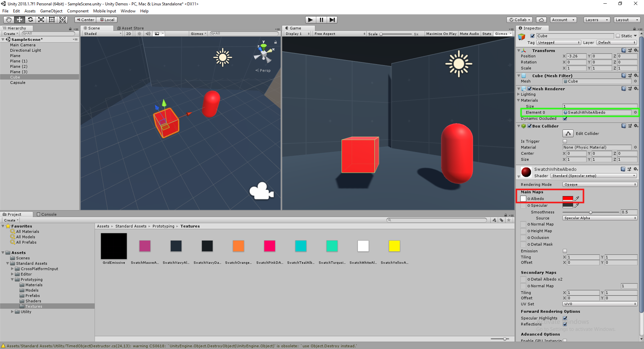The image size is (644, 349).
Task: Select the Rotate tool
Action: [x=30, y=19]
